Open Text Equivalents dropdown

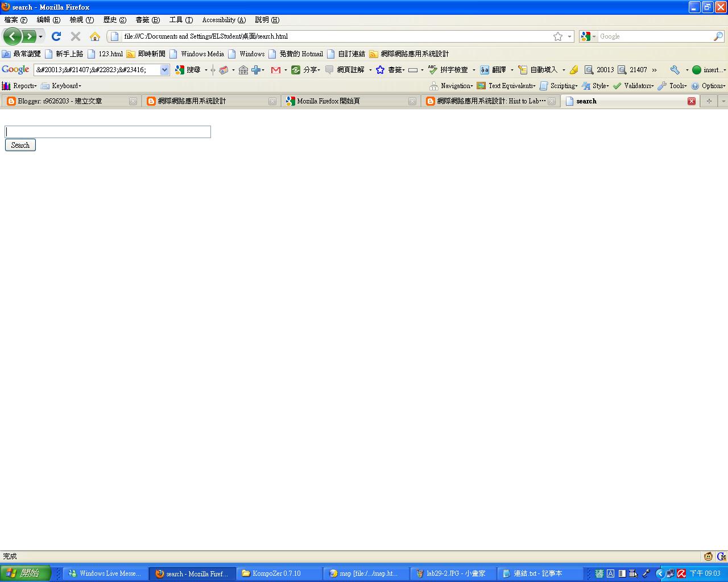click(506, 86)
